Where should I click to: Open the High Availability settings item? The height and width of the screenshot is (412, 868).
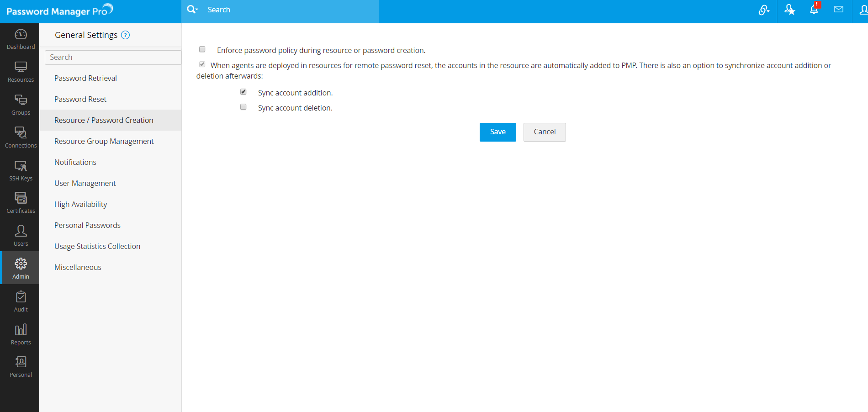pos(80,204)
